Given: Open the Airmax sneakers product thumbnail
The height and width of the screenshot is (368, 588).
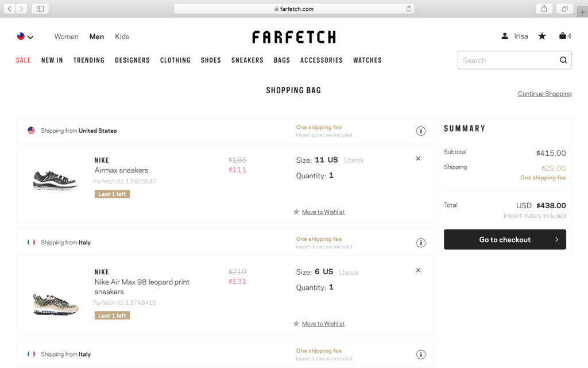Looking at the screenshot, I should pos(56,180).
